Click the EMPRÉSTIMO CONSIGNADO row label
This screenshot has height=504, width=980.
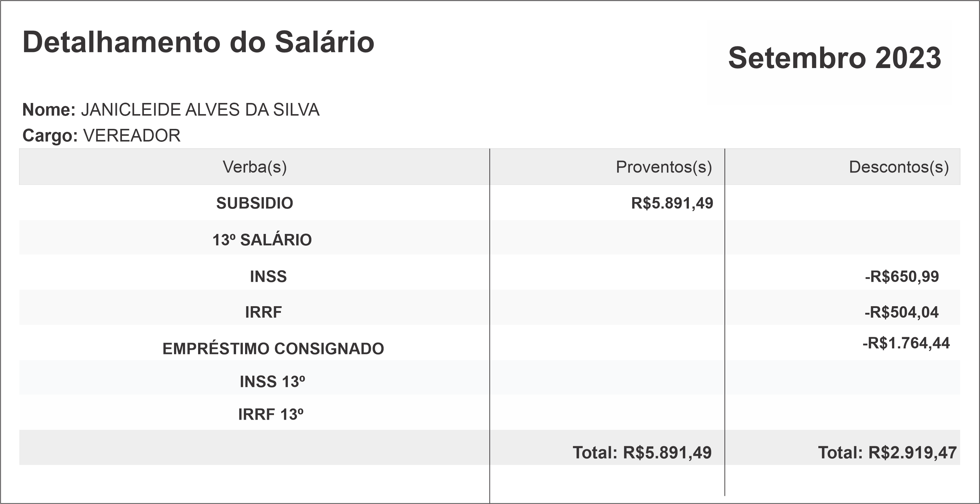point(273,349)
